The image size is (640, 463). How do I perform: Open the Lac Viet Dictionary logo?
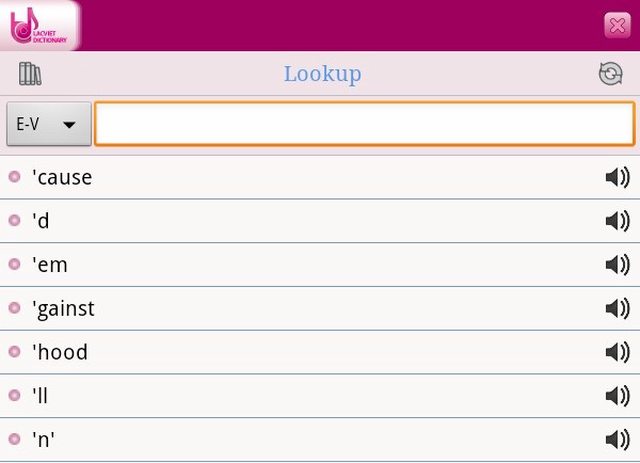[39, 25]
